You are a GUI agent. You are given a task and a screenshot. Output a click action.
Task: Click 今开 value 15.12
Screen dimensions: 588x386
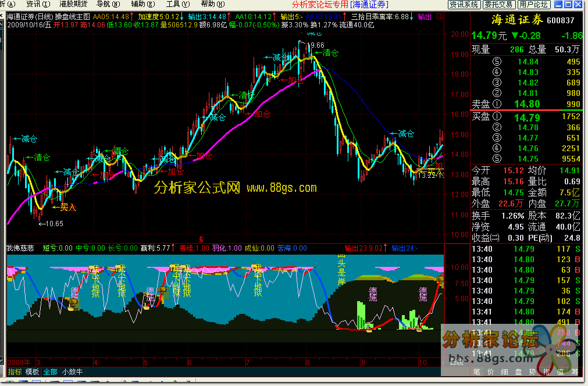point(513,170)
